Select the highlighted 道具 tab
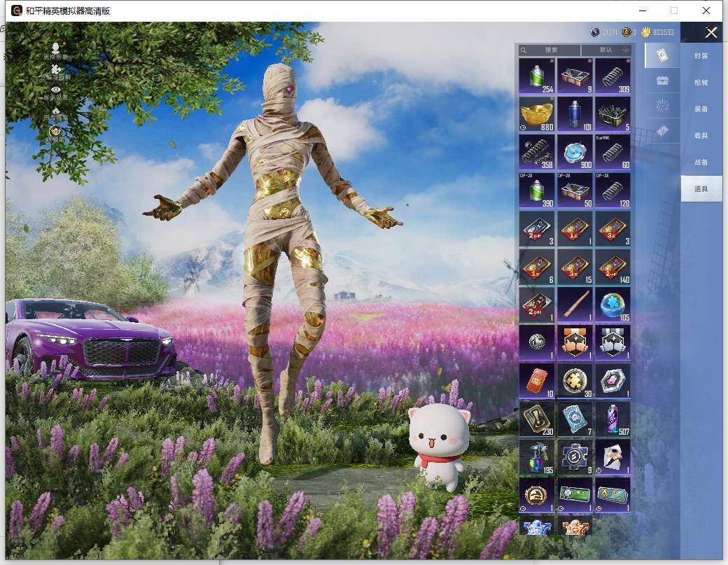 point(701,188)
